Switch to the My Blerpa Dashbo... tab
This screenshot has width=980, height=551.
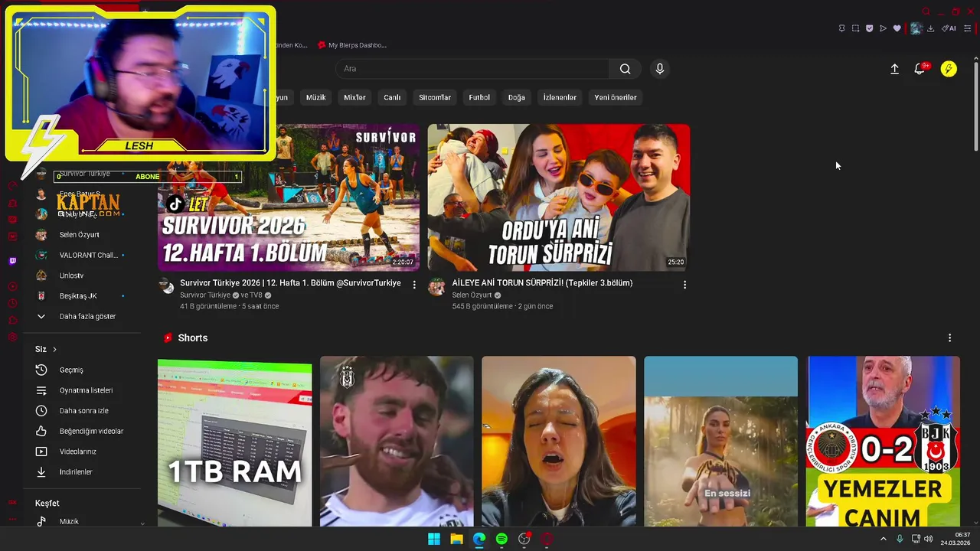352,45
